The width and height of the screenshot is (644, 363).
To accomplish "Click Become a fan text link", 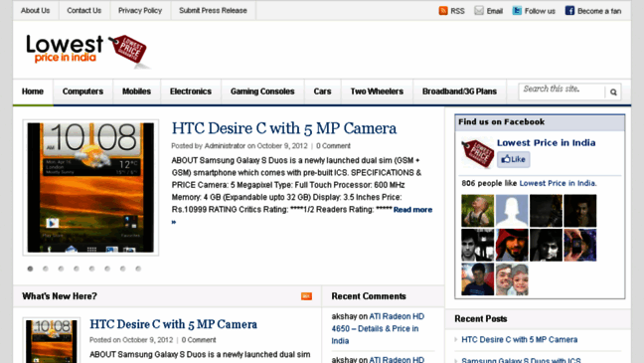I will click(x=599, y=11).
